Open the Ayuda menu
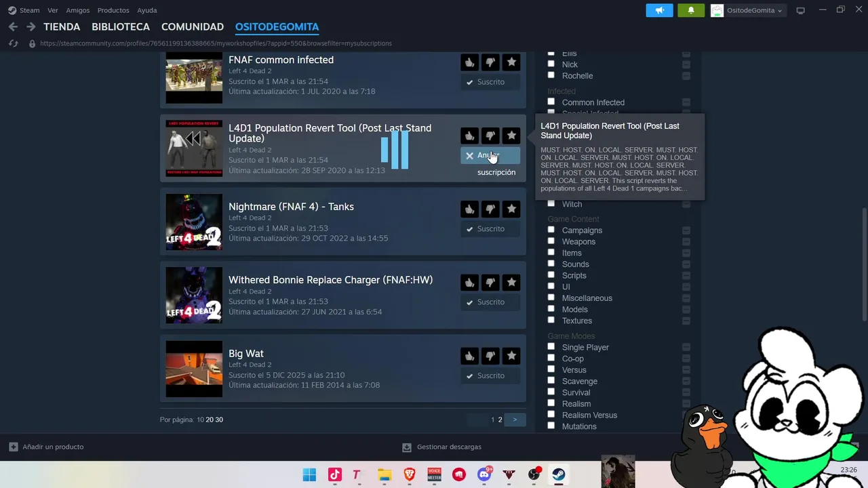This screenshot has width=868, height=488. (x=147, y=10)
